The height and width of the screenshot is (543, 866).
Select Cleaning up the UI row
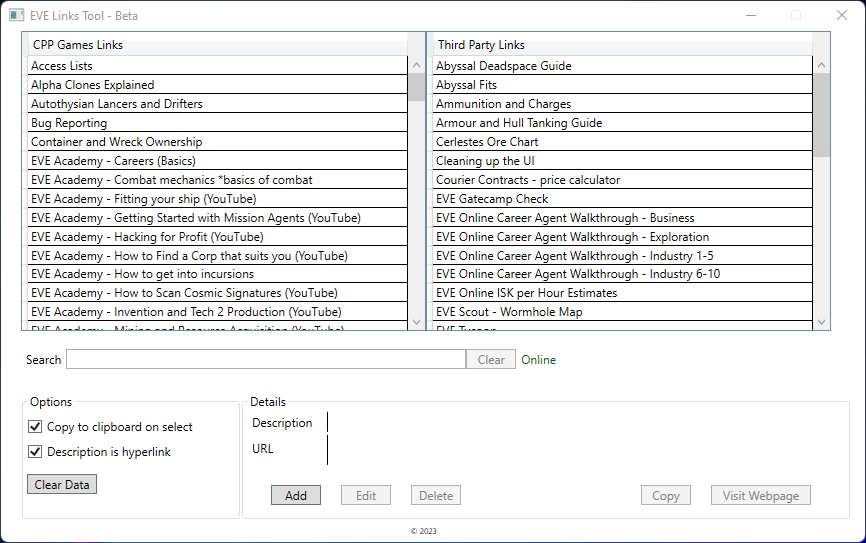[x=622, y=161]
